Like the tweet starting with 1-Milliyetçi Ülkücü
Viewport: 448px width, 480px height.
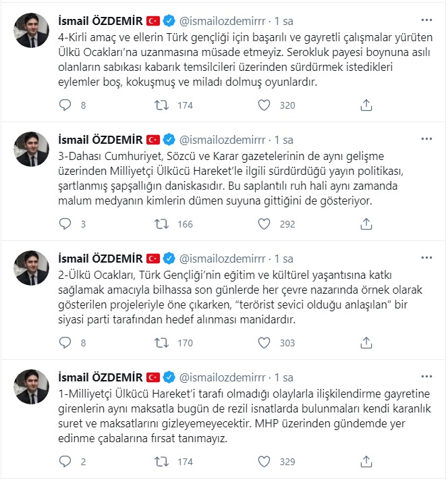[x=265, y=462]
